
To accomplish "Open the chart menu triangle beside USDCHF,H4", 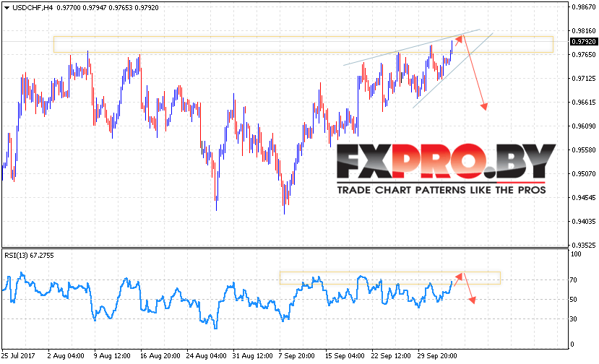I will pyautogui.click(x=7, y=8).
